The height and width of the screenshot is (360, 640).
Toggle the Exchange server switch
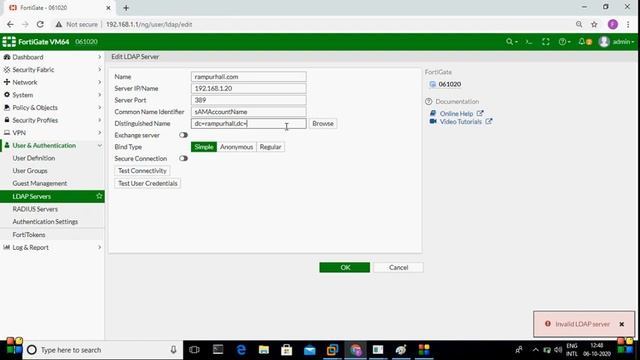pyautogui.click(x=183, y=135)
